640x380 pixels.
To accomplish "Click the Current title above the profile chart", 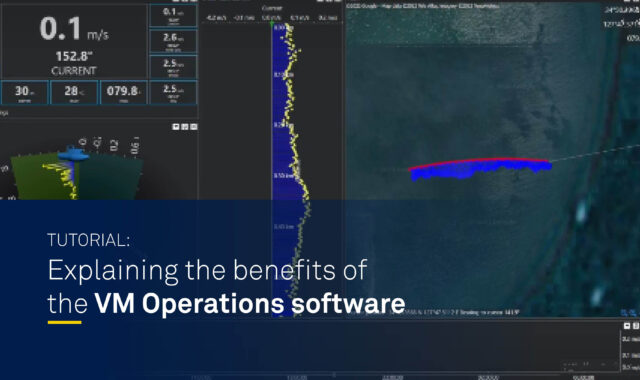I will 272,8.
